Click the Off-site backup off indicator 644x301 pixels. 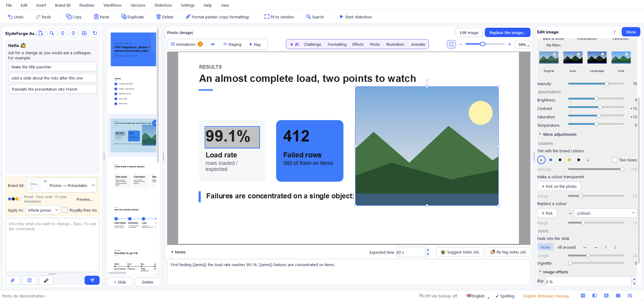438,296
